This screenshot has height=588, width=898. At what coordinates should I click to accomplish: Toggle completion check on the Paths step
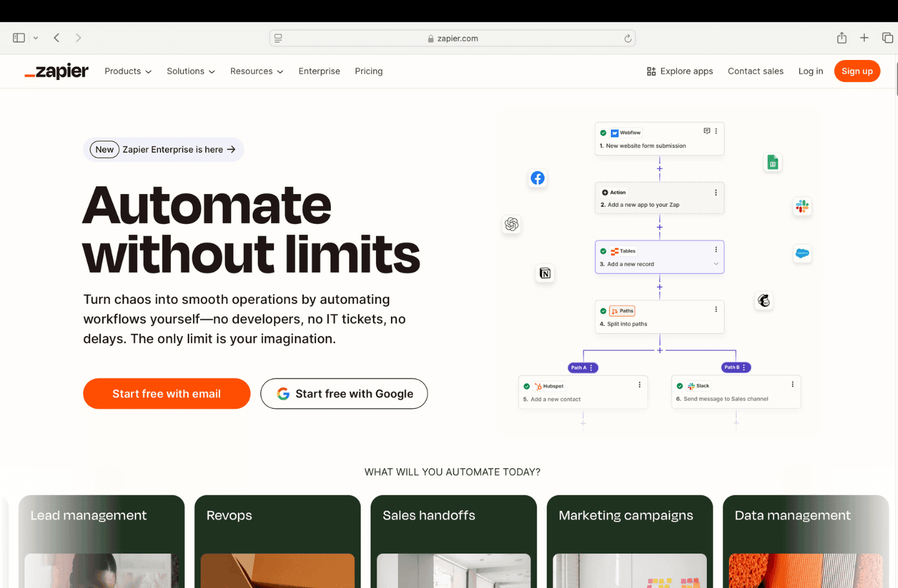(603, 310)
